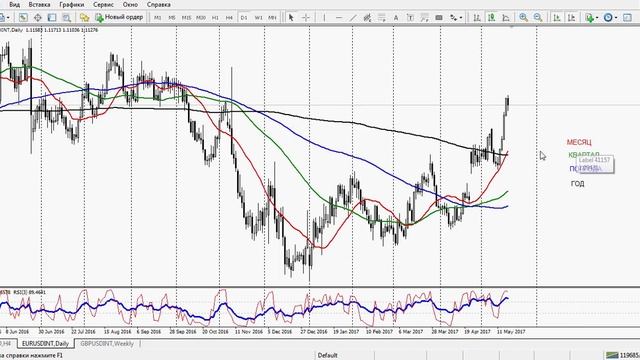Screen dimensions: 640x360
Task: Expand the periods clock dropdown arrow
Action: [616, 18]
